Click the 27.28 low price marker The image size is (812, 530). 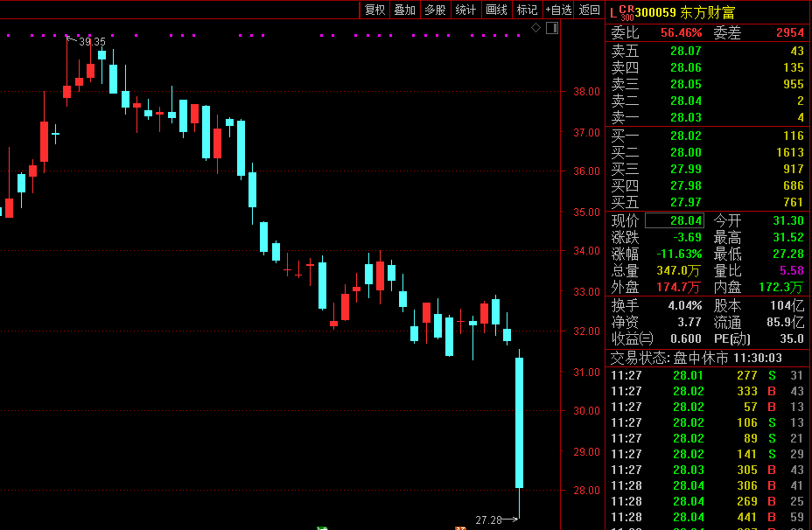point(489,520)
